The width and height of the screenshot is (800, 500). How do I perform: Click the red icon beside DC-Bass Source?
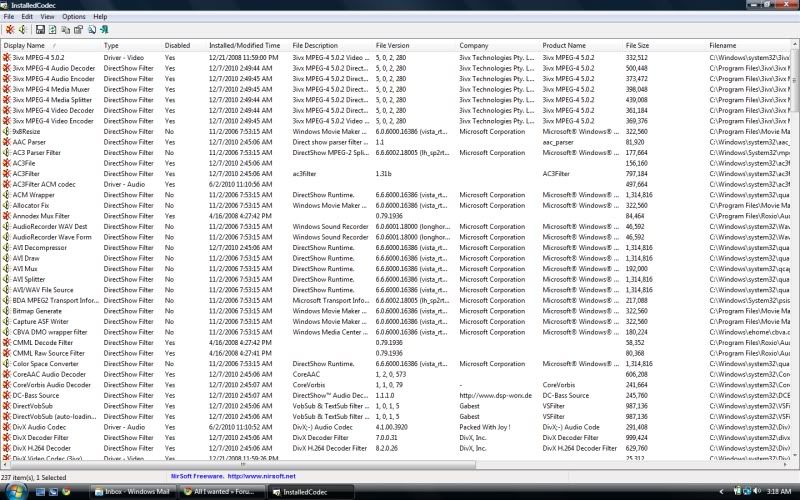point(6,395)
